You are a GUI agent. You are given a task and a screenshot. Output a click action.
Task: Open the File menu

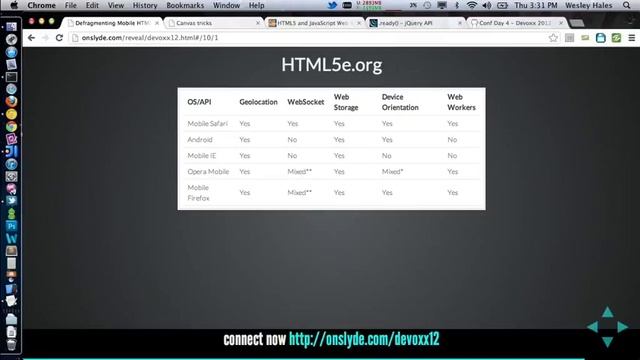click(x=70, y=5)
